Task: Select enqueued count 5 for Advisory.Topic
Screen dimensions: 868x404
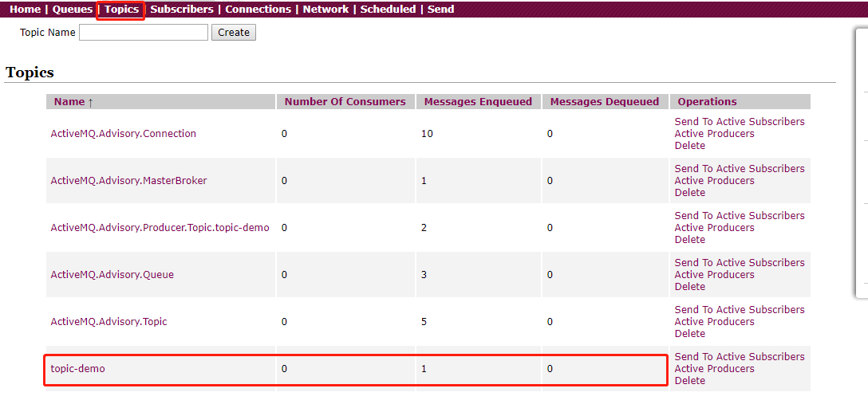Action: click(424, 322)
